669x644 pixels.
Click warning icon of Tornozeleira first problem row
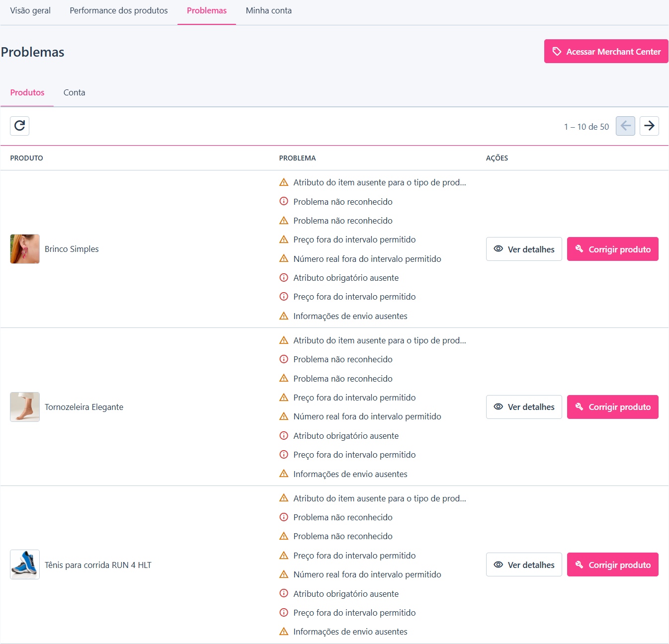(284, 340)
